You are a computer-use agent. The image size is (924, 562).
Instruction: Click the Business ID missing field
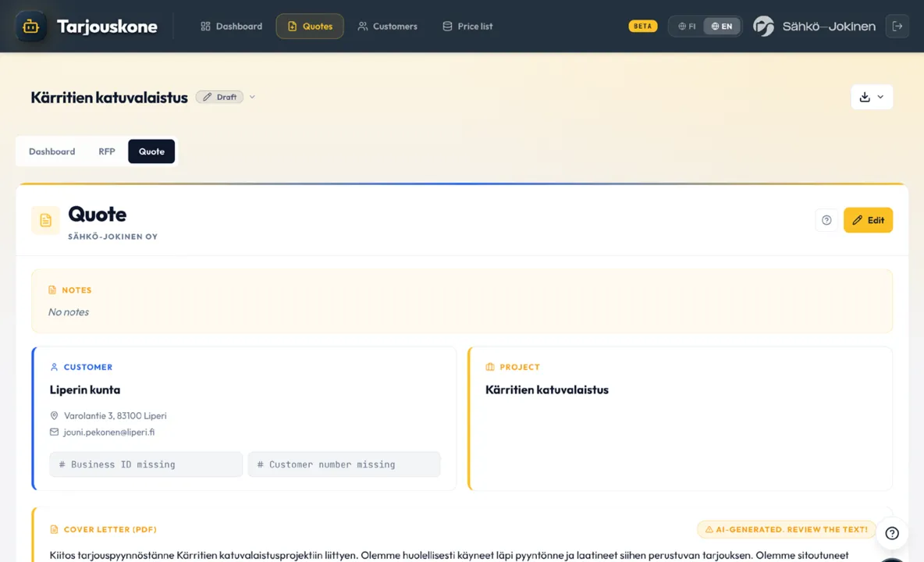point(146,464)
